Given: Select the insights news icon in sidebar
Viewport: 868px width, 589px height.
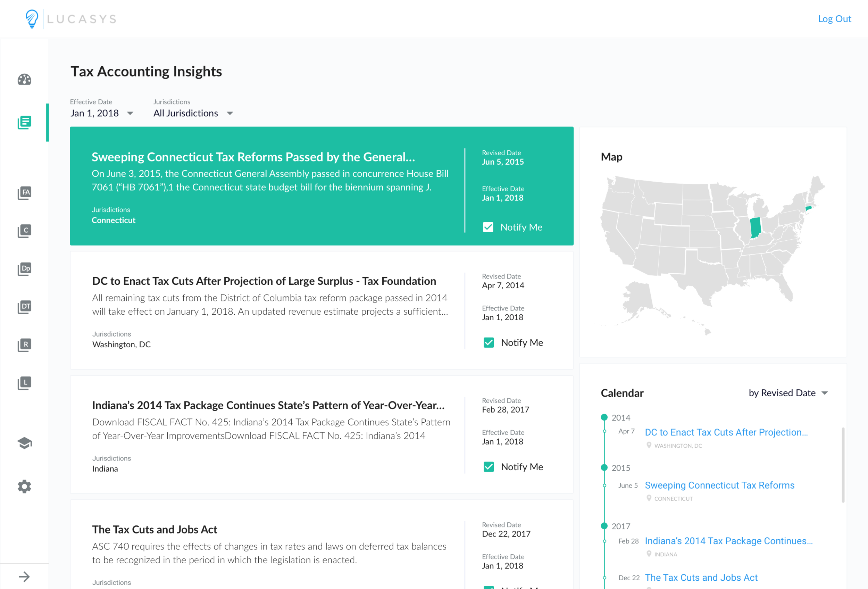Looking at the screenshot, I should point(24,122).
